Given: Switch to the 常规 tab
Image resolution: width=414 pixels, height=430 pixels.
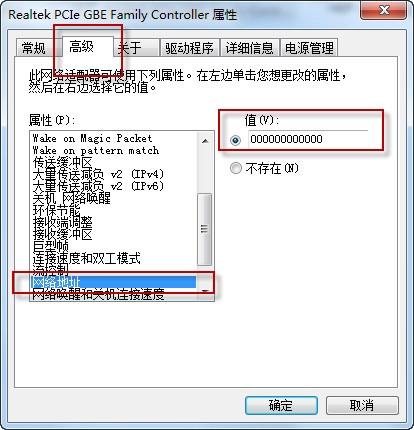Looking at the screenshot, I should pyautogui.click(x=34, y=48).
